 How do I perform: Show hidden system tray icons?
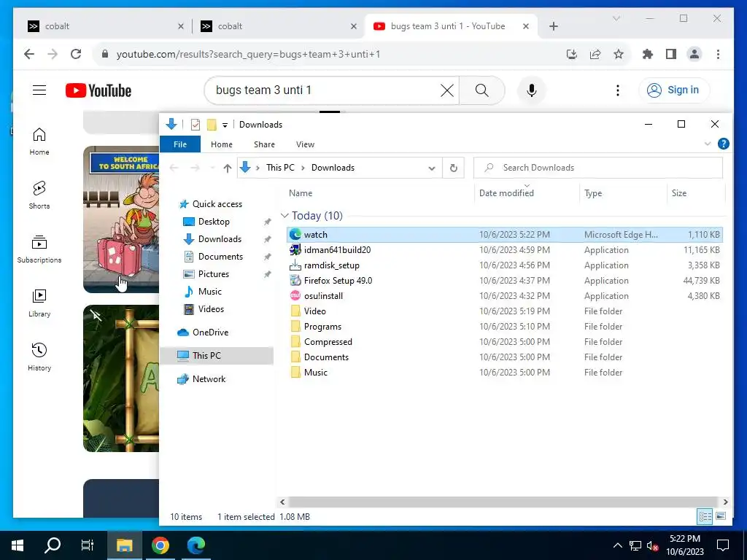(x=617, y=545)
